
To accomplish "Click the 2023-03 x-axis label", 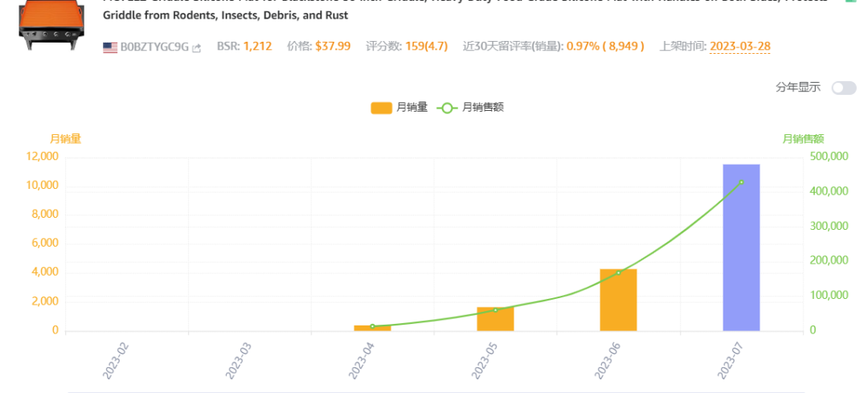I will 238,360.
